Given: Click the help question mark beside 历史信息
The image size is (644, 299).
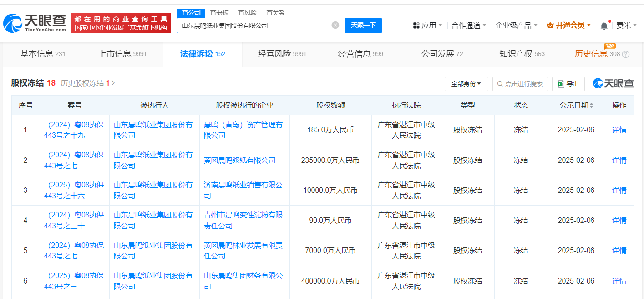Looking at the screenshot, I should point(626,54).
